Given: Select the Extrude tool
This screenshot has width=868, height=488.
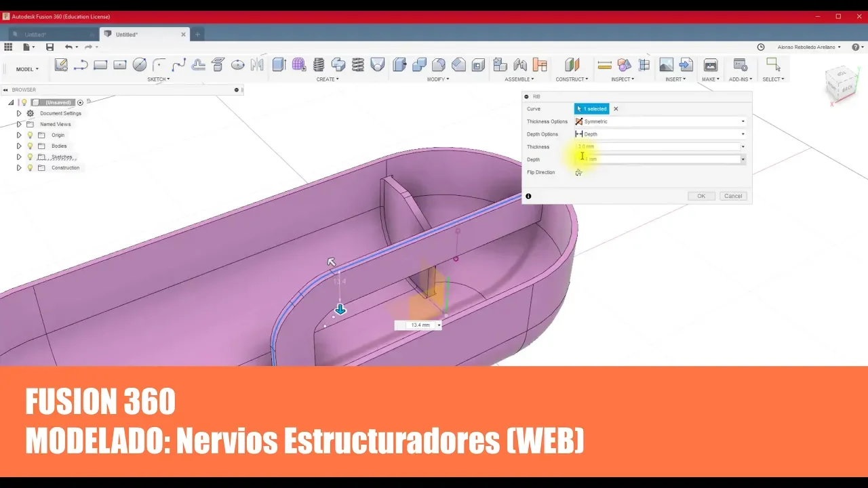Looking at the screenshot, I should (279, 65).
